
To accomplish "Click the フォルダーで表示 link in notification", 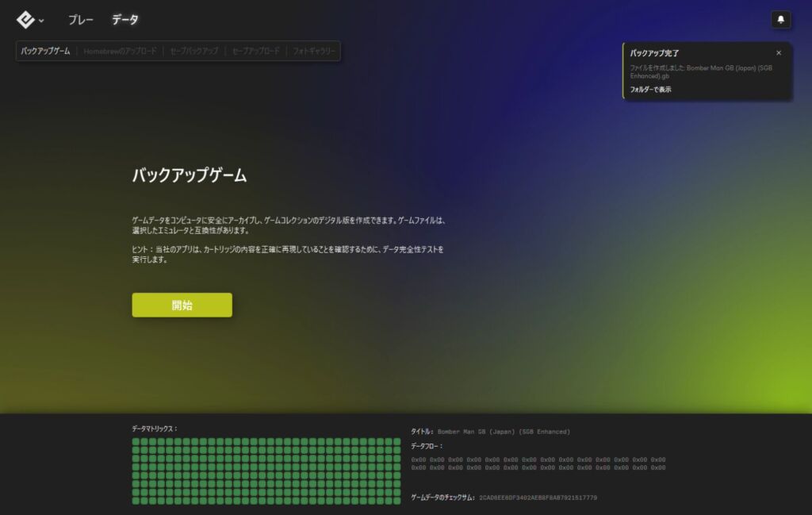I will click(x=650, y=90).
